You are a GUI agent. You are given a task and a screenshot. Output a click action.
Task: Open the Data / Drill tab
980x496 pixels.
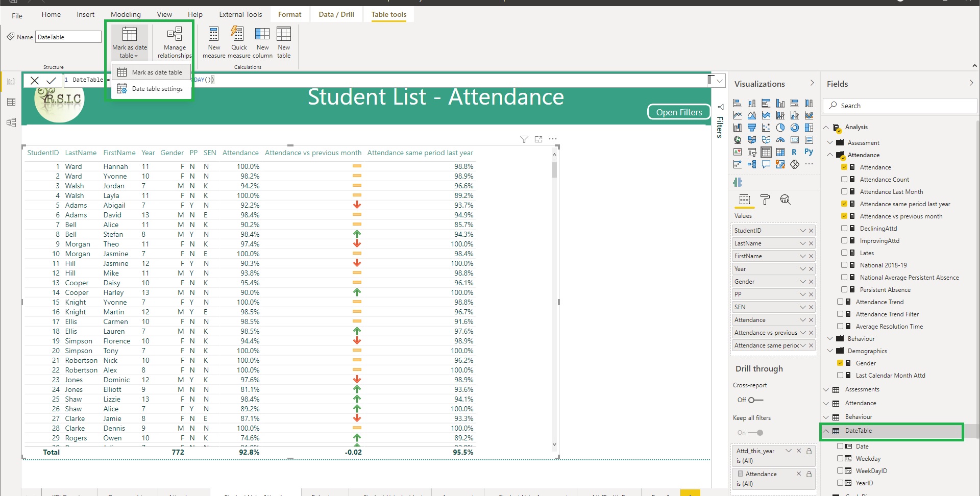(336, 14)
